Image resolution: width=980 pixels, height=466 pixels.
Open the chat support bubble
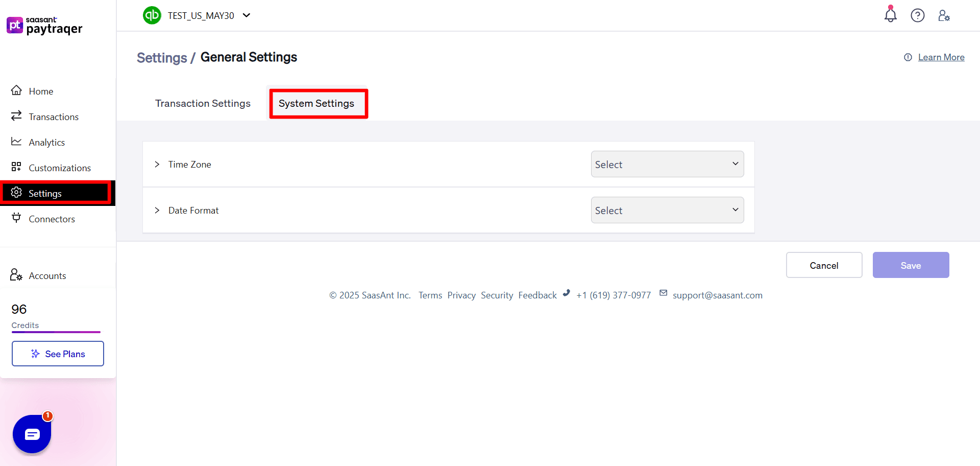click(x=32, y=434)
